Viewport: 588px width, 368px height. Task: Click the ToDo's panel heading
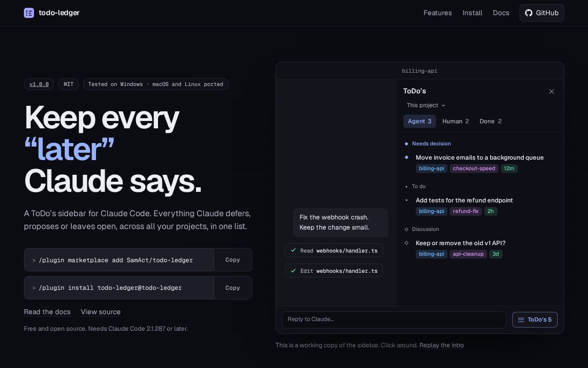pyautogui.click(x=414, y=91)
